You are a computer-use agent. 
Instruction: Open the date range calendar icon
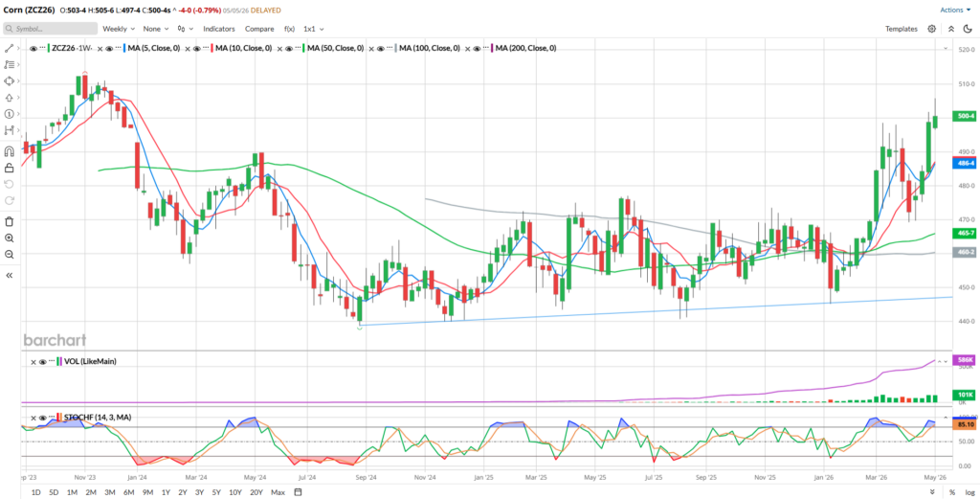(299, 492)
